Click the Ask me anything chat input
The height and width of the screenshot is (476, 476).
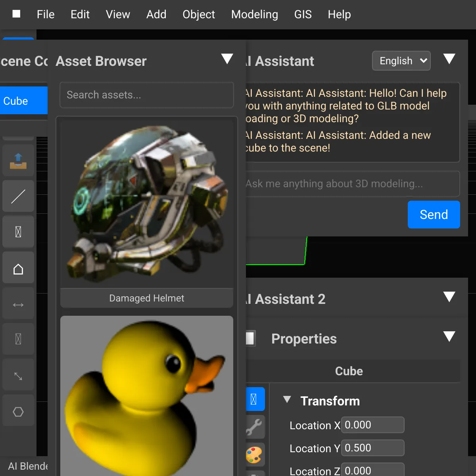click(352, 184)
